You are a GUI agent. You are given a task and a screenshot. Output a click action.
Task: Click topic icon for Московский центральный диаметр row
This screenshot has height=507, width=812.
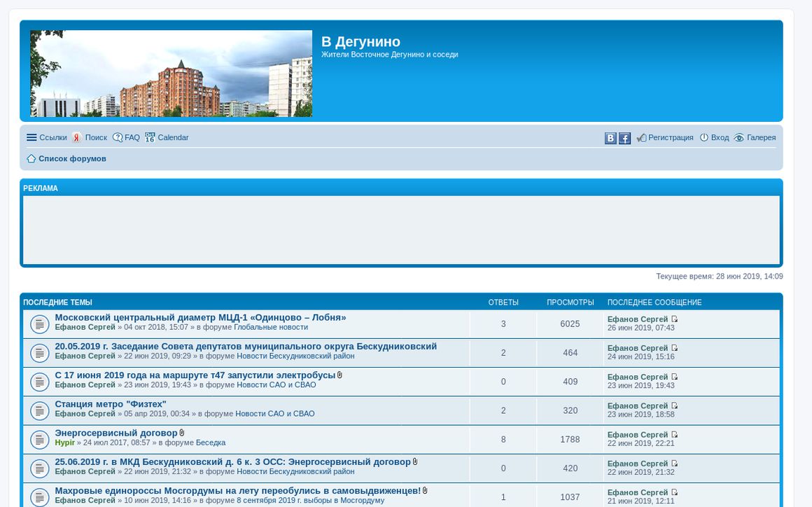(x=39, y=324)
